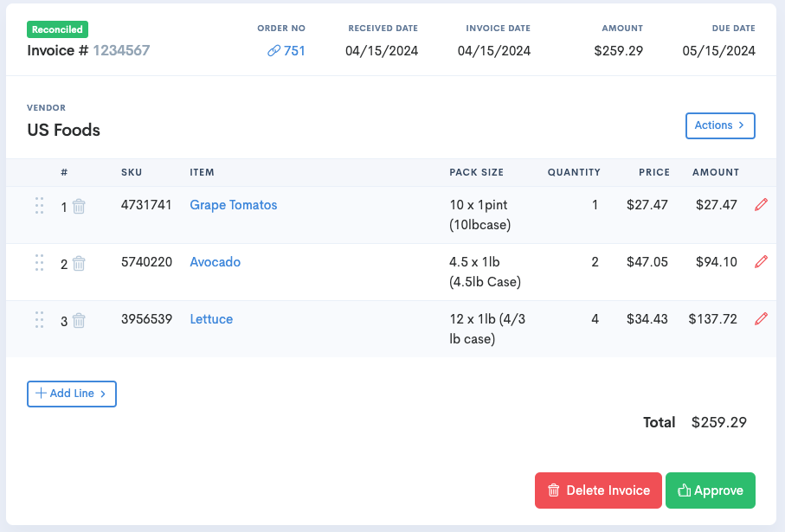785x532 pixels.
Task: Approve the invoice
Action: (711, 490)
